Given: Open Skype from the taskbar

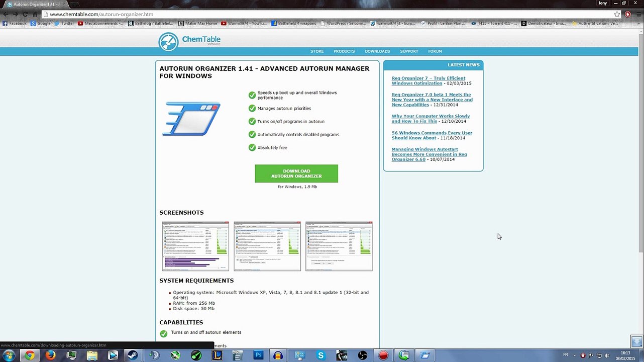Looking at the screenshot, I should [x=320, y=355].
